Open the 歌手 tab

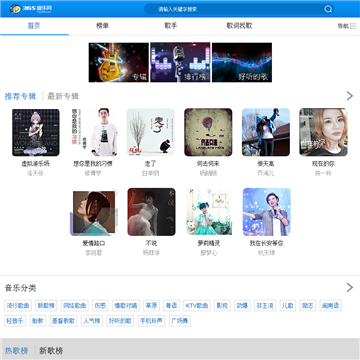[x=171, y=26]
